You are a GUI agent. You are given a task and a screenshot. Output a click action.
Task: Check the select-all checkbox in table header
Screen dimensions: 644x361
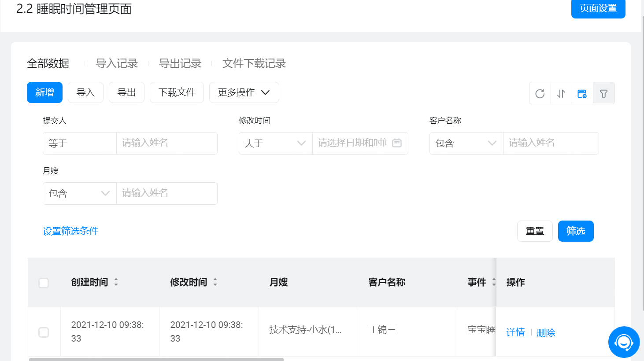(x=44, y=283)
